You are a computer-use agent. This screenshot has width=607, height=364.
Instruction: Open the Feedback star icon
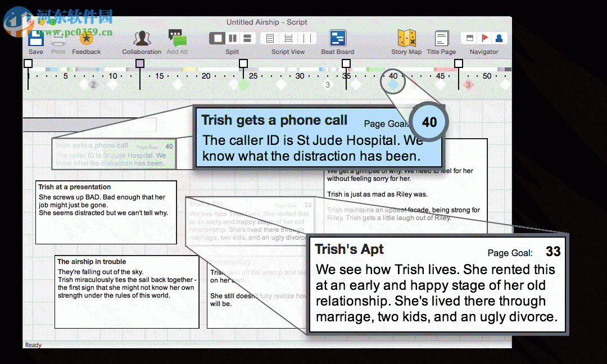pos(86,39)
